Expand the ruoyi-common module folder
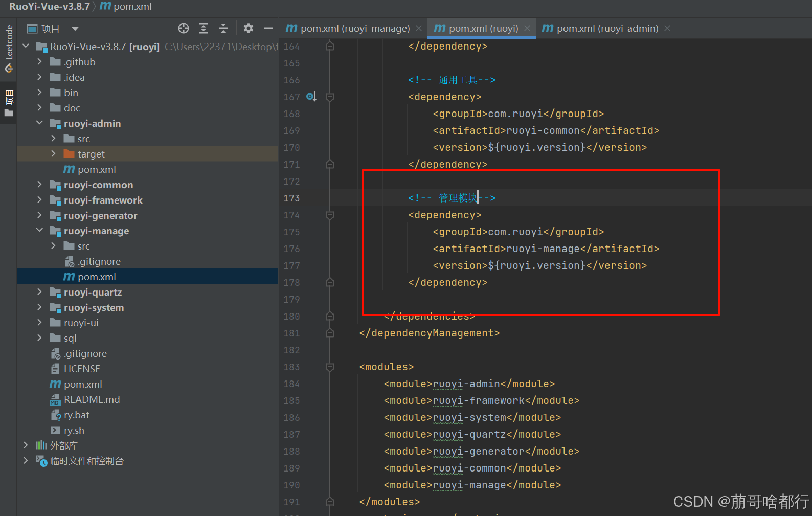This screenshot has width=812, height=516. tap(39, 185)
